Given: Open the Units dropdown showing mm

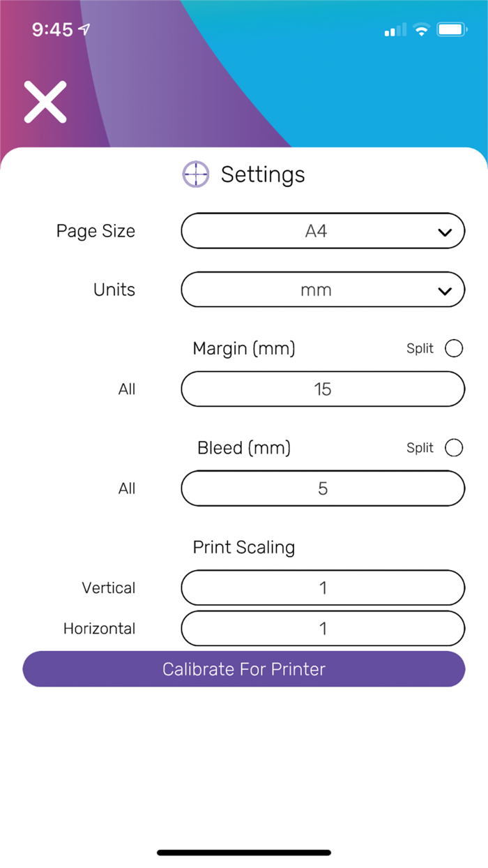Looking at the screenshot, I should [323, 290].
